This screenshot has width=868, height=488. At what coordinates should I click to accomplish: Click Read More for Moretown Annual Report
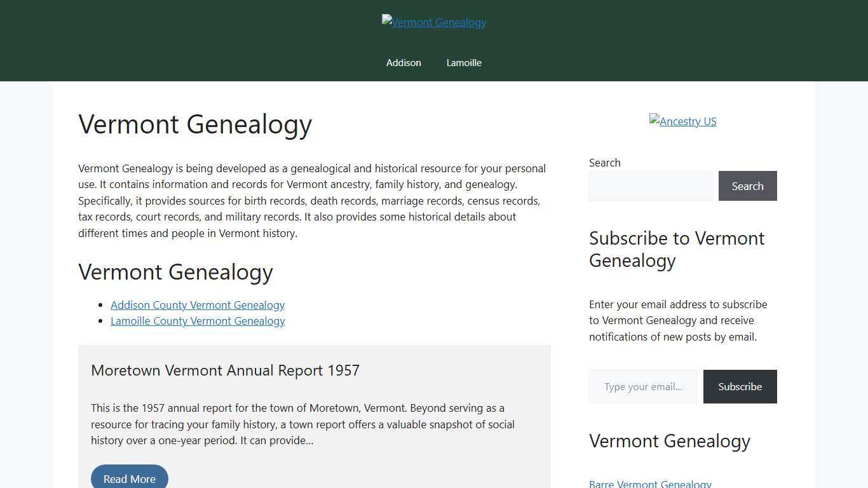tap(130, 478)
